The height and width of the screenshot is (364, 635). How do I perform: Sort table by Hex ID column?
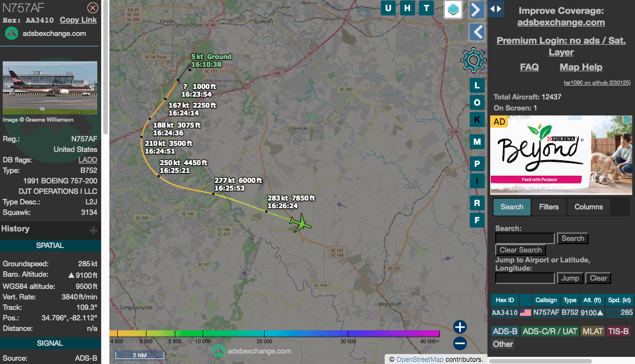[505, 300]
